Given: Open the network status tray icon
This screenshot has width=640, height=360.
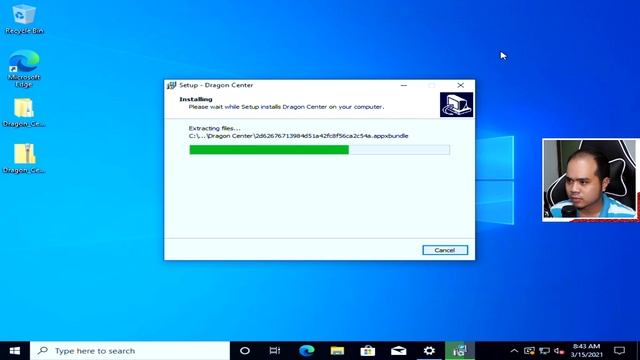Looking at the screenshot, I should point(544,351).
